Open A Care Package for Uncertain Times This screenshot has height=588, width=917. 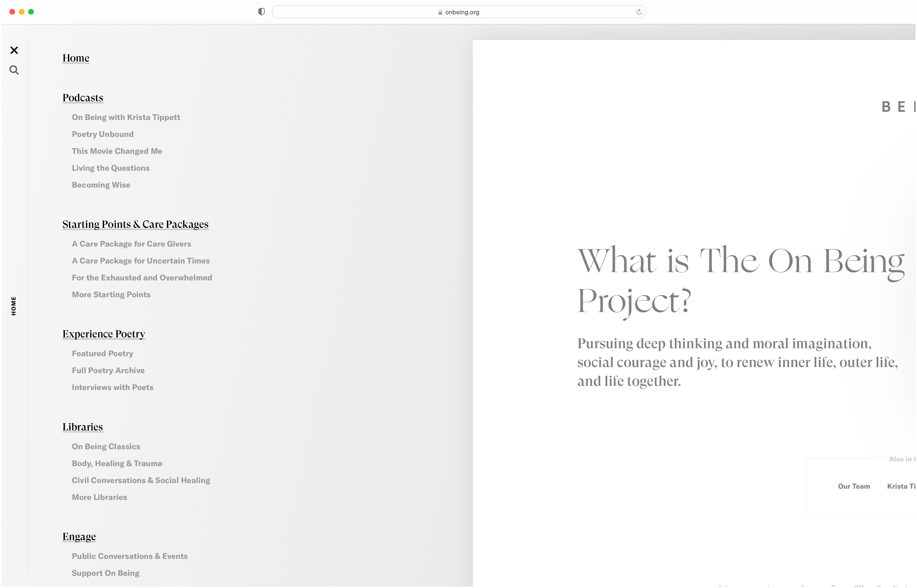coord(141,261)
